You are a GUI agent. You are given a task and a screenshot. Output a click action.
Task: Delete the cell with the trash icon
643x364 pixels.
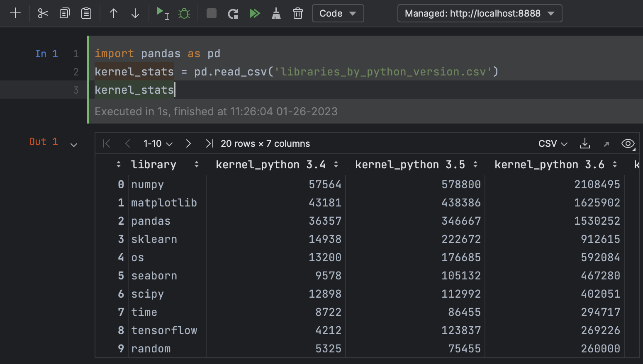pos(297,13)
